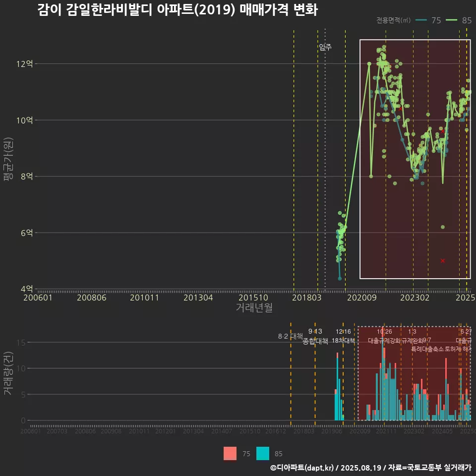Click the 202111 label on volume chart axis

tap(386, 431)
